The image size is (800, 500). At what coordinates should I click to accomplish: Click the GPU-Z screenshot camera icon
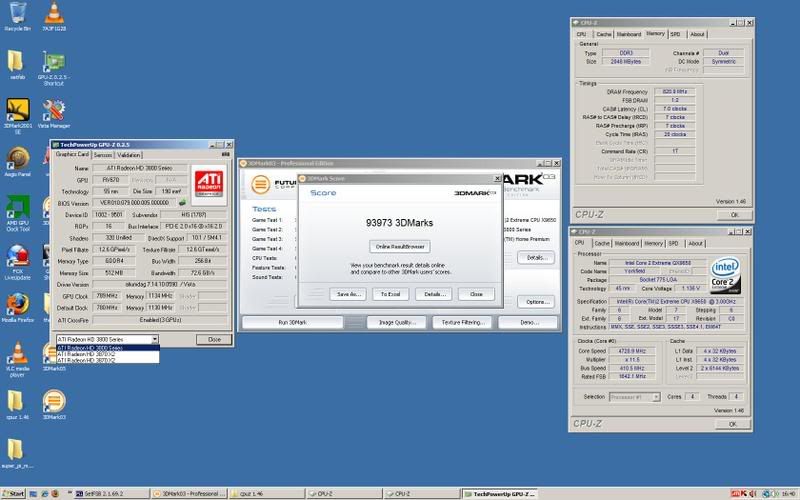point(226,154)
